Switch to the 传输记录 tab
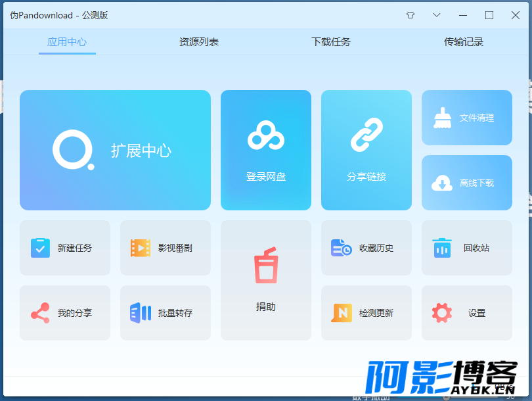Screen dimensions: 532x401 [x=464, y=42]
